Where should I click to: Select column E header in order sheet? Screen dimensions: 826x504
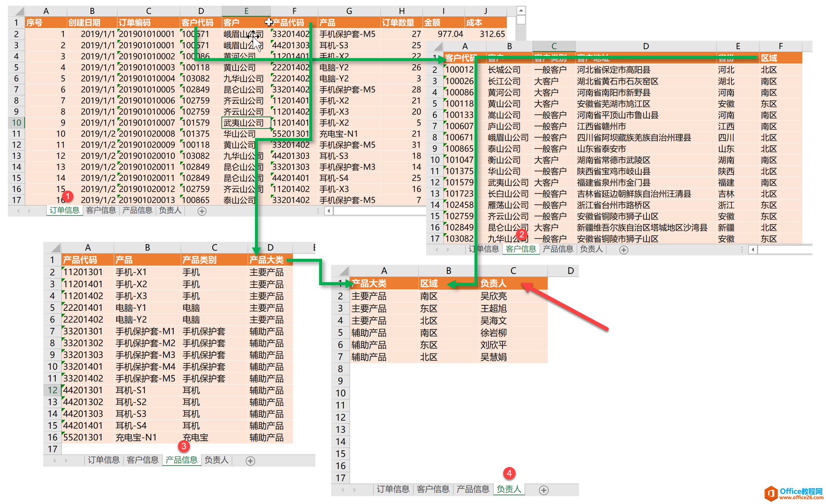pyautogui.click(x=246, y=11)
